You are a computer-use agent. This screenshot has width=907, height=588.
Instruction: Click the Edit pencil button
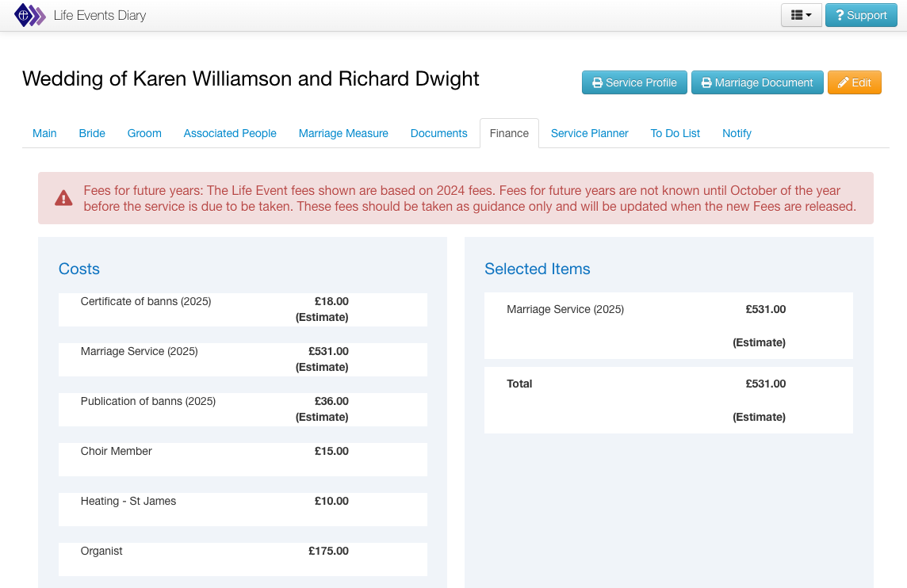click(x=854, y=82)
